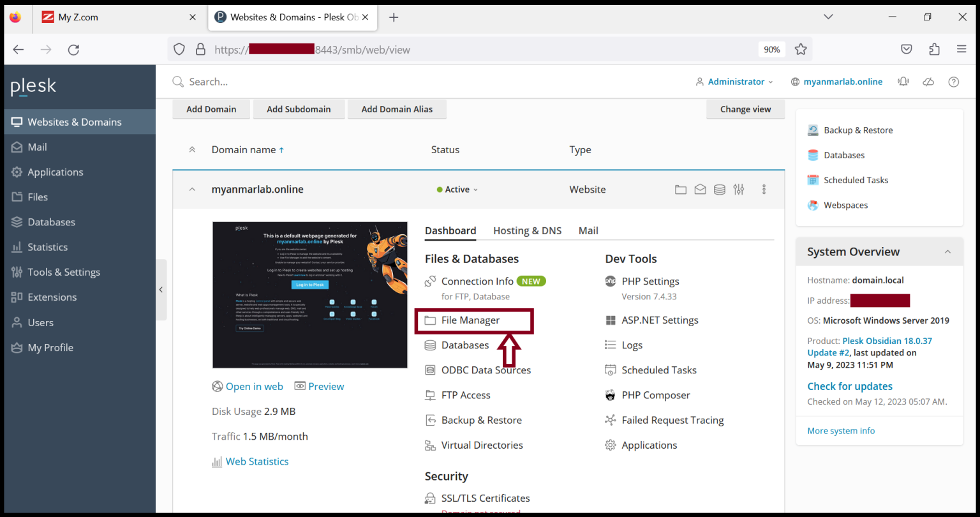Image resolution: width=980 pixels, height=517 pixels.
Task: Bookmark this page with the star icon
Action: 801,49
